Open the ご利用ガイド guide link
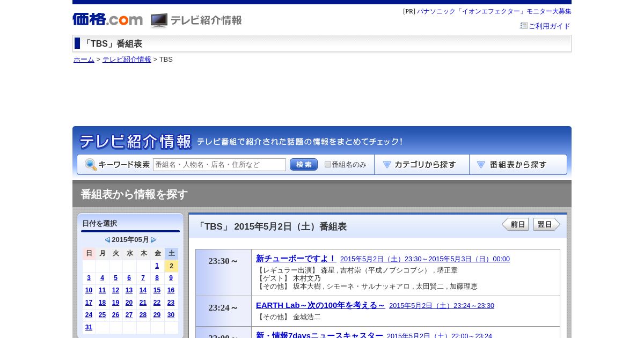This screenshot has width=644, height=338. [550, 26]
